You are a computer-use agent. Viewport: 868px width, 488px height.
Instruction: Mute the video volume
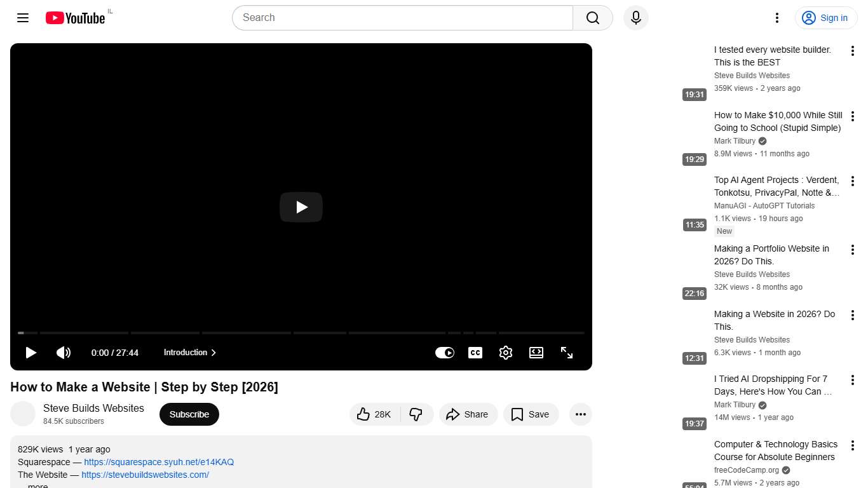click(64, 353)
